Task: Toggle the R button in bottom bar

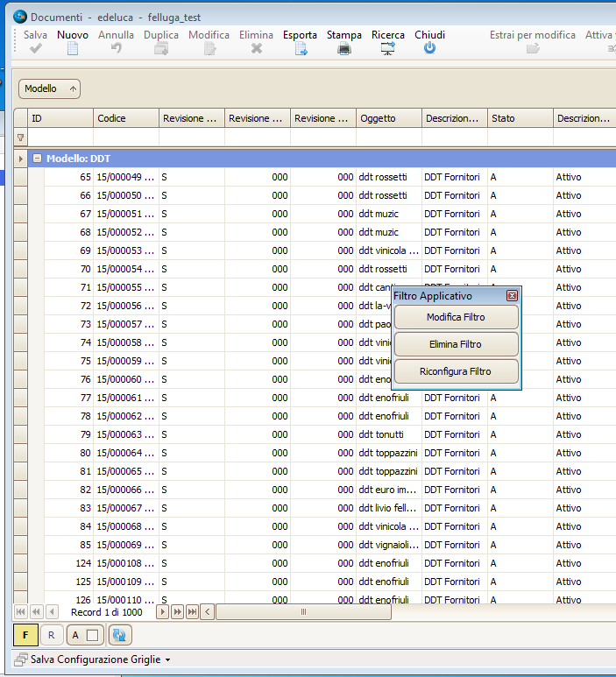Action: pos(51,635)
